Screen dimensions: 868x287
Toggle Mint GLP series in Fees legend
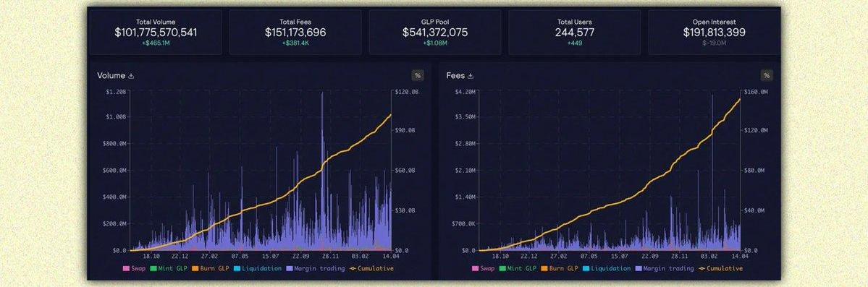[x=518, y=269]
